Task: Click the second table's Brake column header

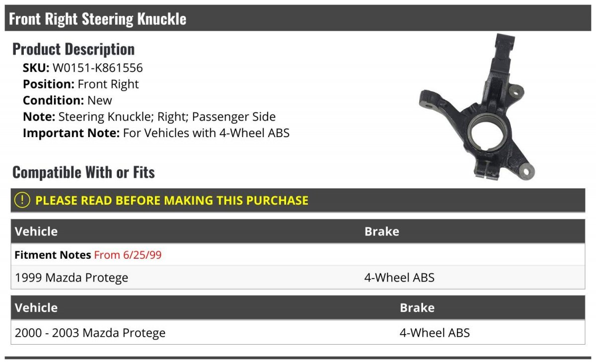Action: coord(417,308)
